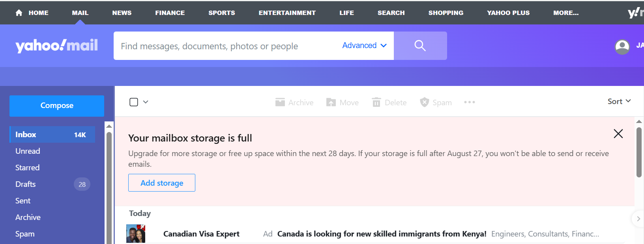Open the Drafts folder in sidebar
Image resolution: width=644 pixels, height=244 pixels.
point(26,184)
